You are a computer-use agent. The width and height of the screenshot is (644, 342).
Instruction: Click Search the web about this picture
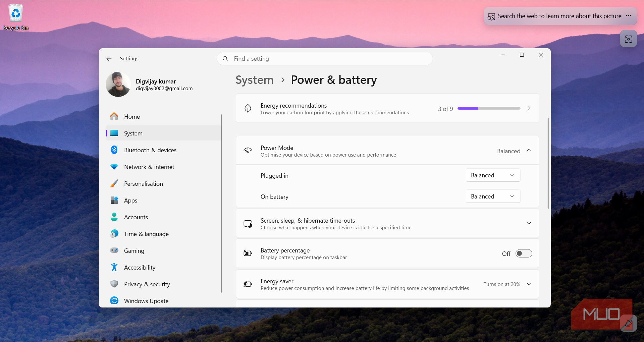(x=559, y=16)
